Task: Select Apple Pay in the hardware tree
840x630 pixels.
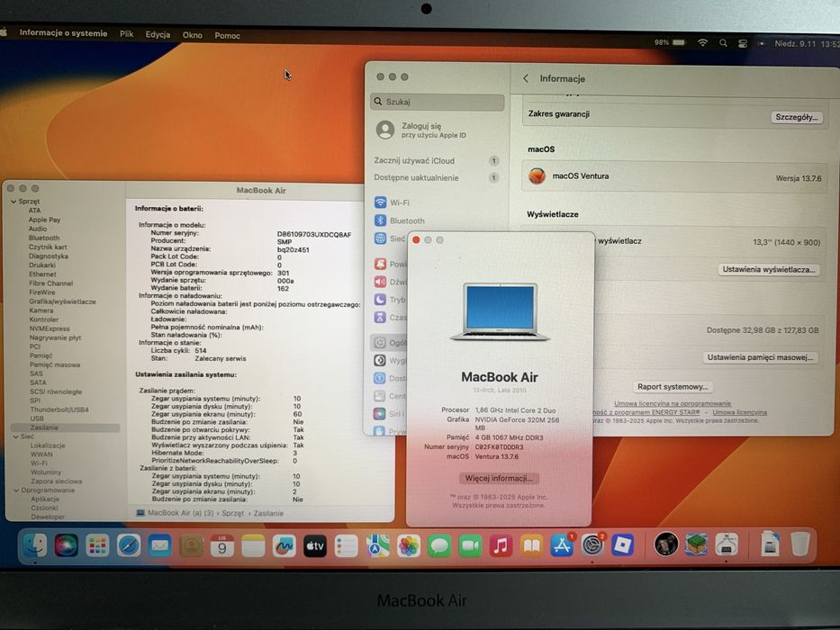Action: 44,220
